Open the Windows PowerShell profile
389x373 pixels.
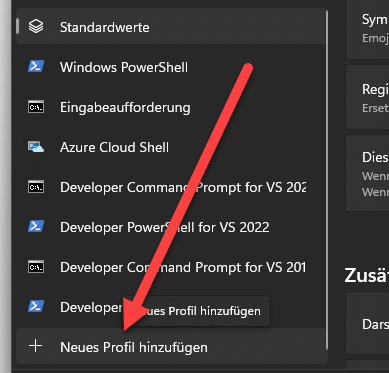coord(171,67)
